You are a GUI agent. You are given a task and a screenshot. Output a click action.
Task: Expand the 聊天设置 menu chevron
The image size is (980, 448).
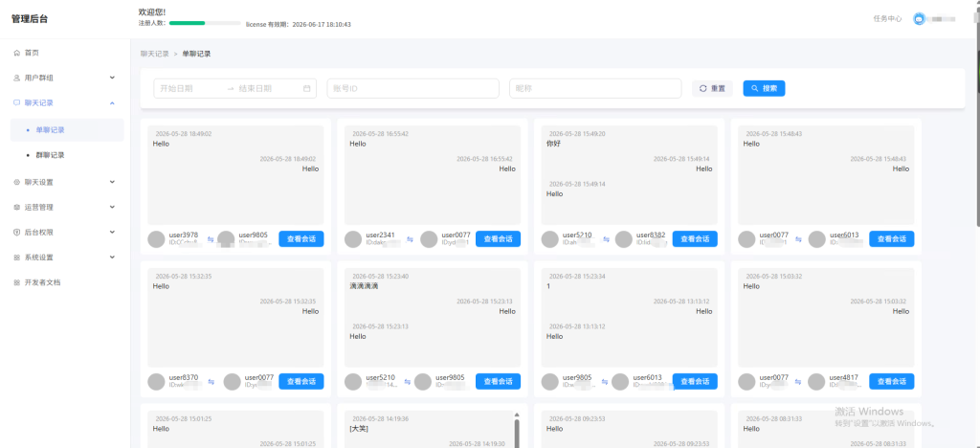pyautogui.click(x=112, y=182)
